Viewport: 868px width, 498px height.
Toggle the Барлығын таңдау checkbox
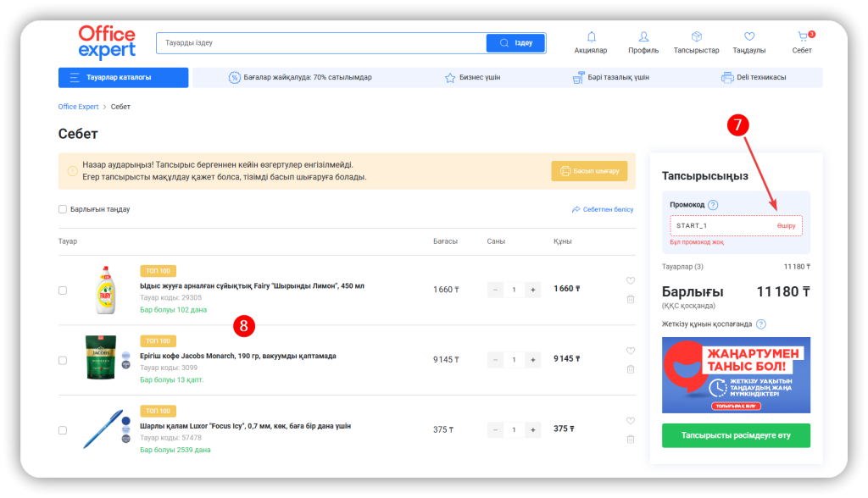(x=63, y=209)
